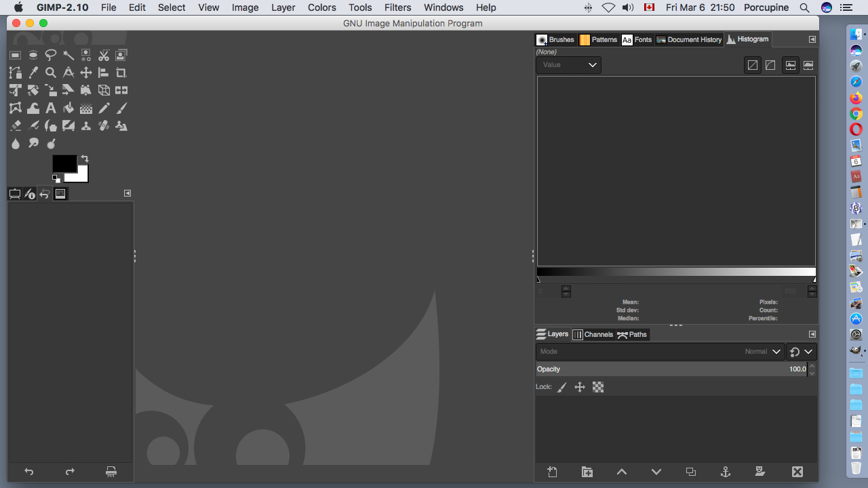The width and height of the screenshot is (868, 488).
Task: Open the Layers dock tab configuration menu
Action: click(812, 334)
